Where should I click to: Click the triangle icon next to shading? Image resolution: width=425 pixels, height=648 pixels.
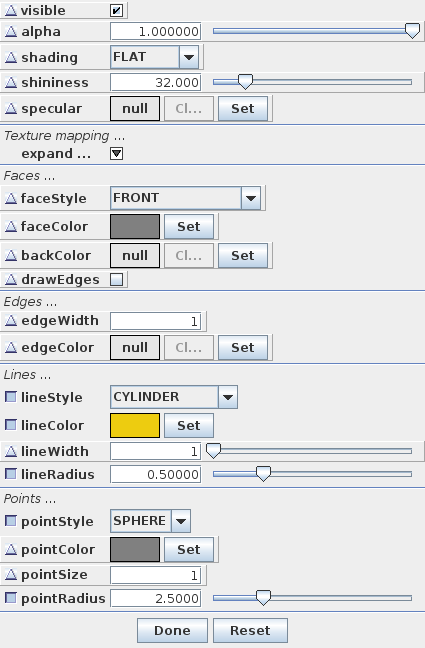tap(11, 57)
